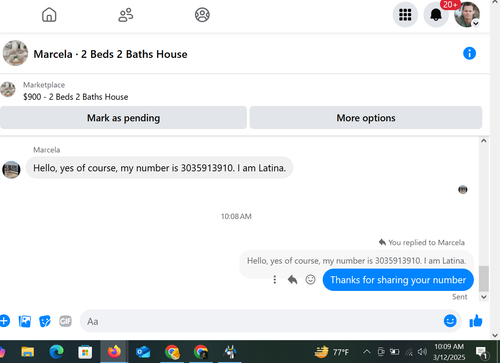Open Outlook from taskbar
This screenshot has height=363, width=500.
click(143, 352)
